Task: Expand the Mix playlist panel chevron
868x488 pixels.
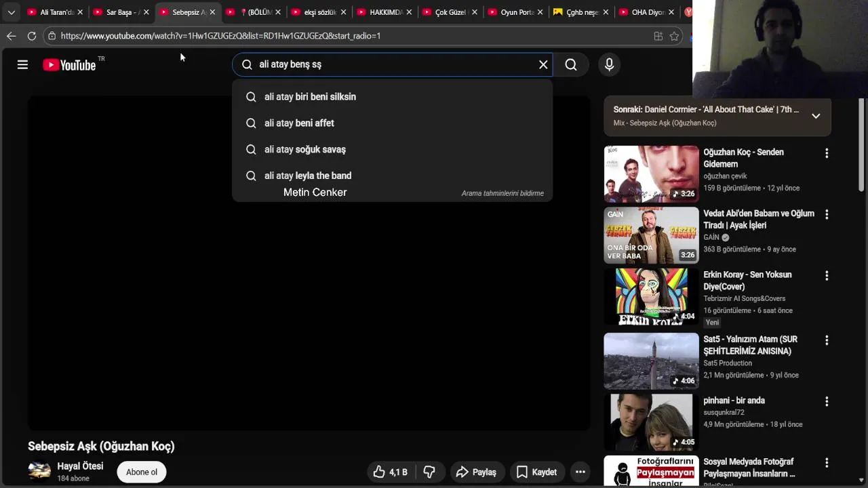Action: (x=816, y=116)
